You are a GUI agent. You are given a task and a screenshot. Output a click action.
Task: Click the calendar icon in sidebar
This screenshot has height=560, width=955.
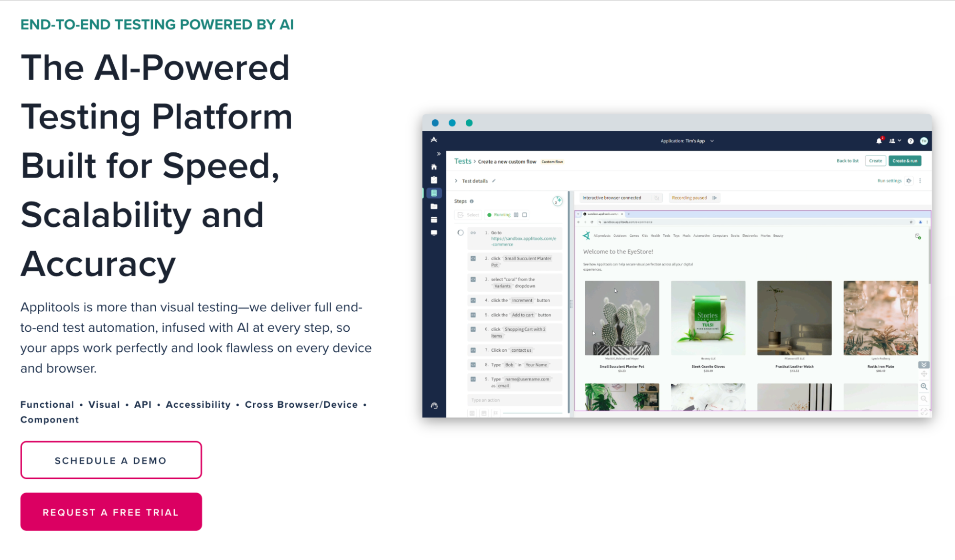click(x=434, y=220)
